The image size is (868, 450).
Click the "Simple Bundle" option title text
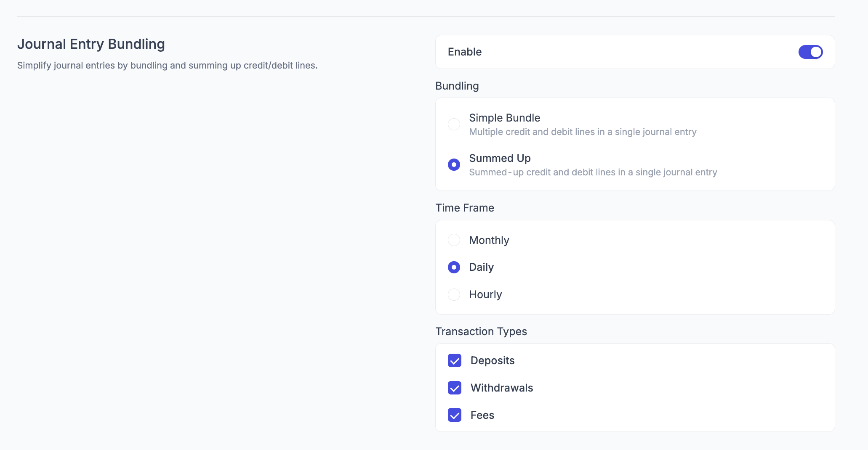pyautogui.click(x=504, y=118)
